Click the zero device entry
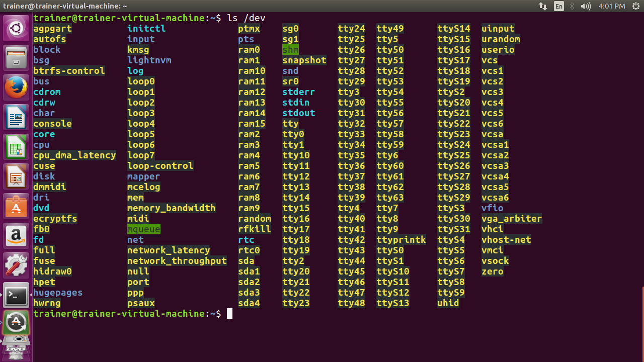The width and height of the screenshot is (644, 362). [x=493, y=271]
